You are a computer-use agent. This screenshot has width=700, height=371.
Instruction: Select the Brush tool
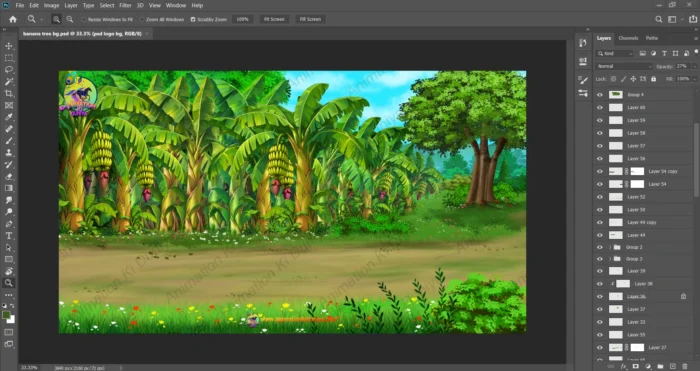8,141
